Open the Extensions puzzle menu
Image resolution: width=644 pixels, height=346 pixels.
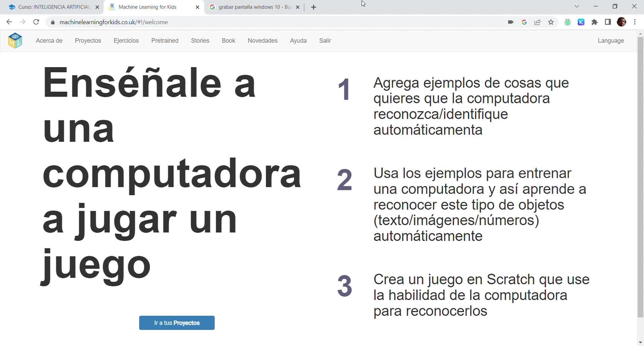point(594,22)
